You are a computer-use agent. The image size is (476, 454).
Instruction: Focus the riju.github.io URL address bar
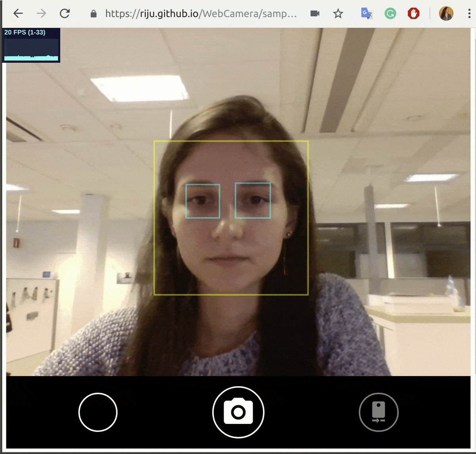tap(201, 14)
